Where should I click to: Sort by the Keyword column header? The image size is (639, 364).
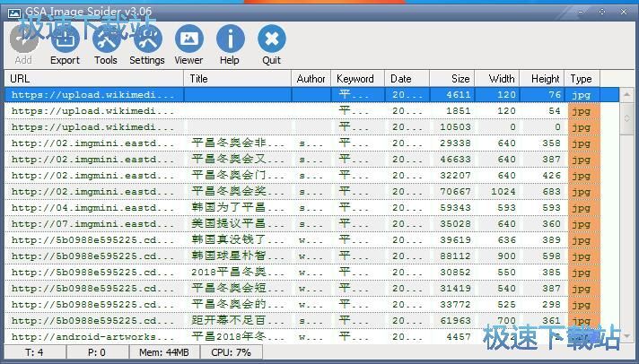(357, 79)
